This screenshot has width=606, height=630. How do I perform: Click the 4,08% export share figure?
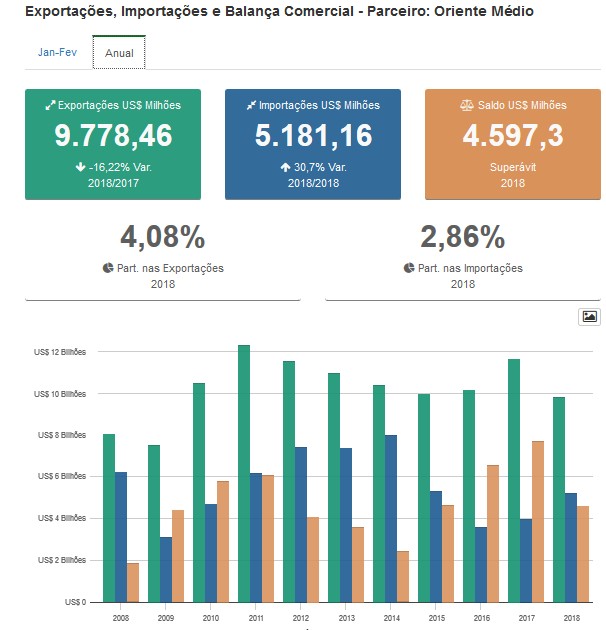click(x=162, y=237)
